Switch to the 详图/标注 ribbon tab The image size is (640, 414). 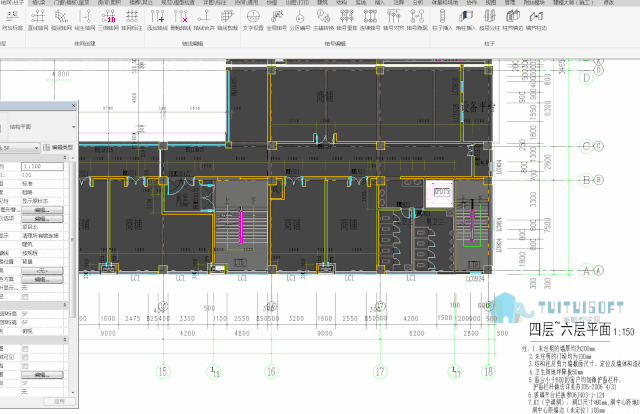(214, 2)
